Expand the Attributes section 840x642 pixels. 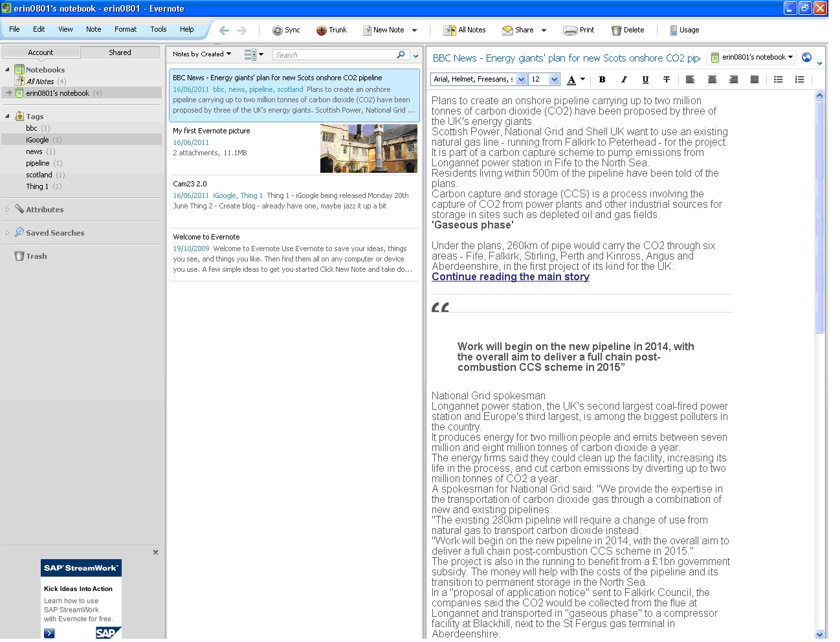click(x=7, y=210)
